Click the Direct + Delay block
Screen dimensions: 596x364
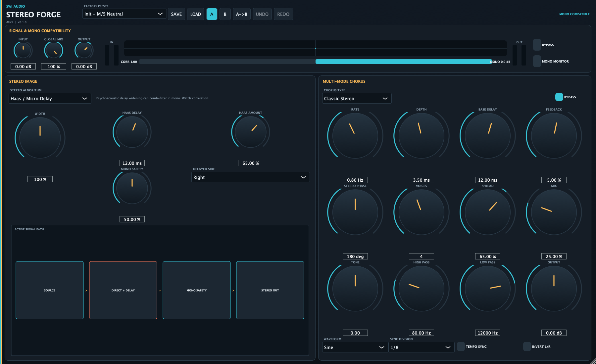point(123,290)
